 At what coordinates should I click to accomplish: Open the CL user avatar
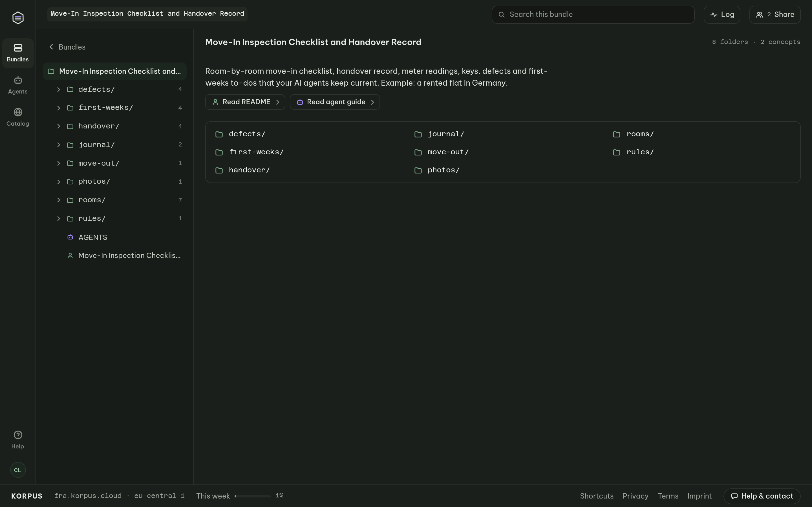click(x=18, y=470)
